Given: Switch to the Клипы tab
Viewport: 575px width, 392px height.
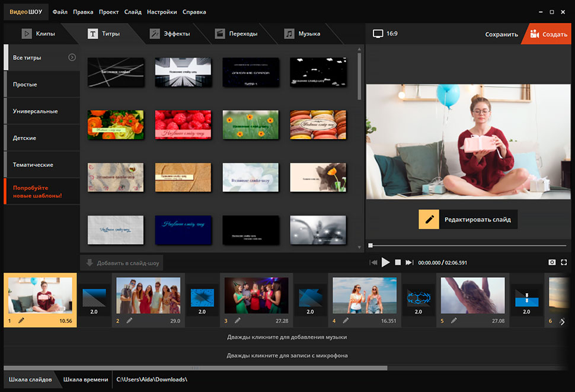Looking at the screenshot, I should tap(39, 34).
